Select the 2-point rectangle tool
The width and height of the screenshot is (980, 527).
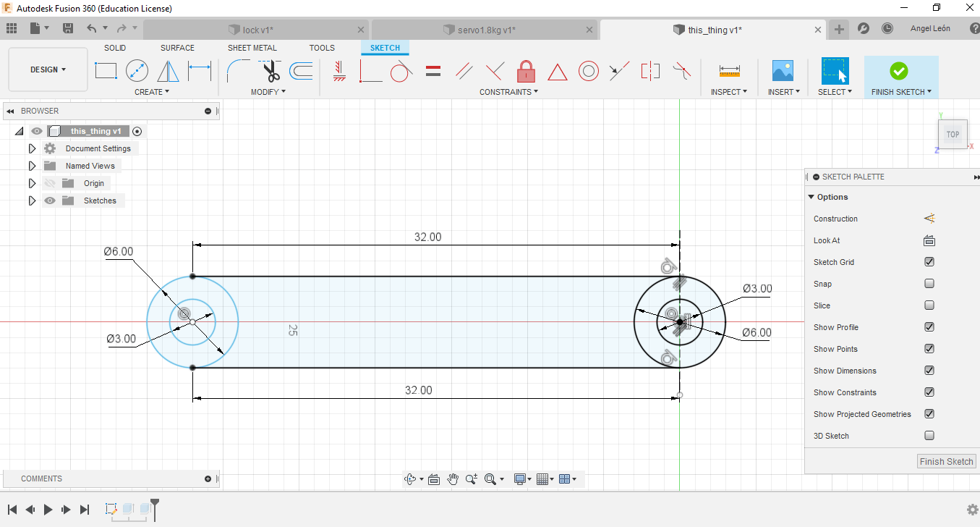[x=106, y=71]
